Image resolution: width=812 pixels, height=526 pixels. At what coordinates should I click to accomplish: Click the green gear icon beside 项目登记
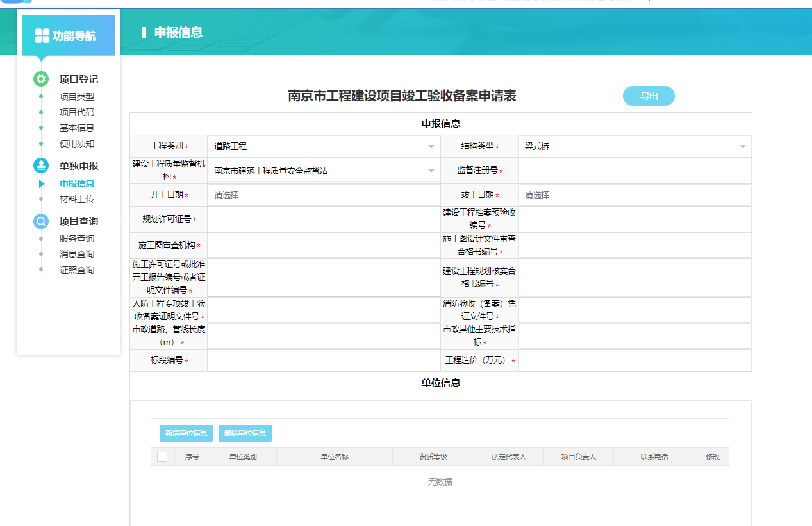(x=41, y=80)
